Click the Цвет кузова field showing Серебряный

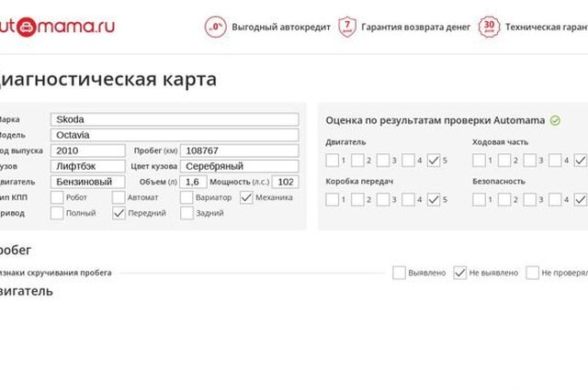[239, 166]
